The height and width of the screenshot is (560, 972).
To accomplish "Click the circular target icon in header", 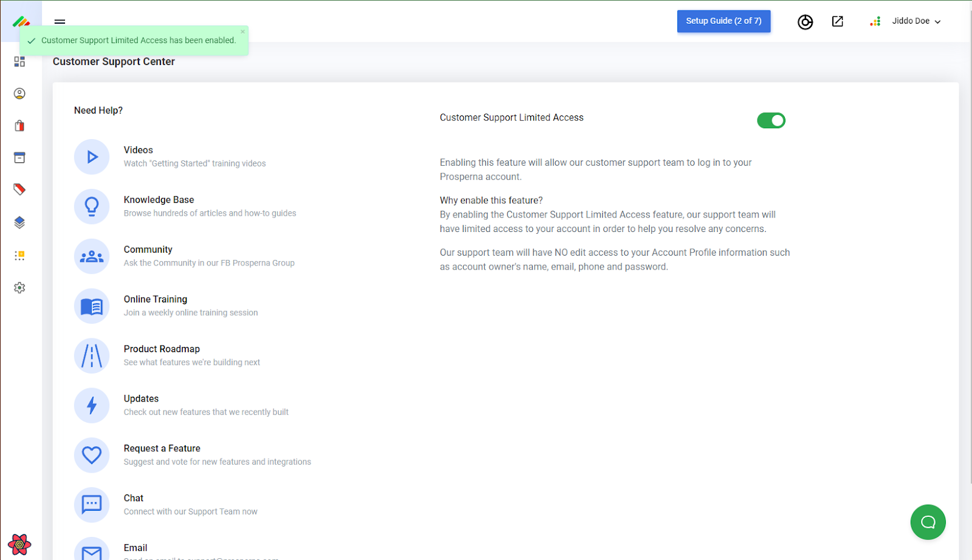I will coord(806,22).
